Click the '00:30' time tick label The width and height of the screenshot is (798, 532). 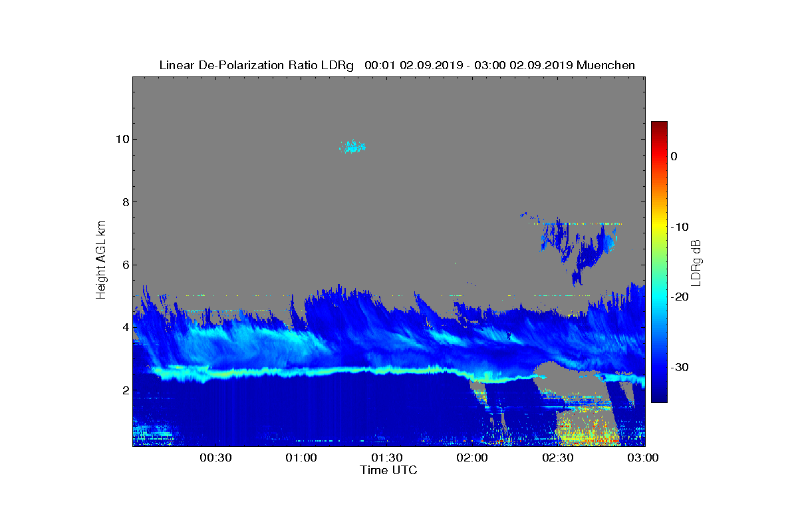click(x=215, y=458)
